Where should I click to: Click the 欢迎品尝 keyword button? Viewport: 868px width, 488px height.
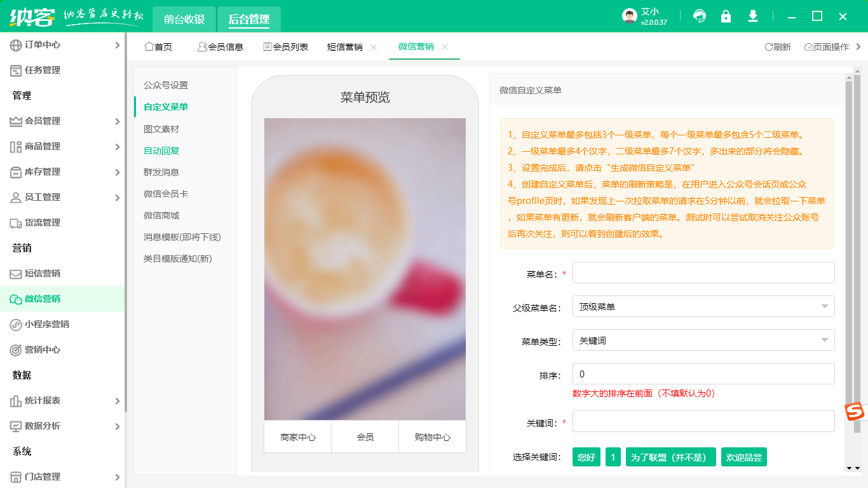coord(743,457)
